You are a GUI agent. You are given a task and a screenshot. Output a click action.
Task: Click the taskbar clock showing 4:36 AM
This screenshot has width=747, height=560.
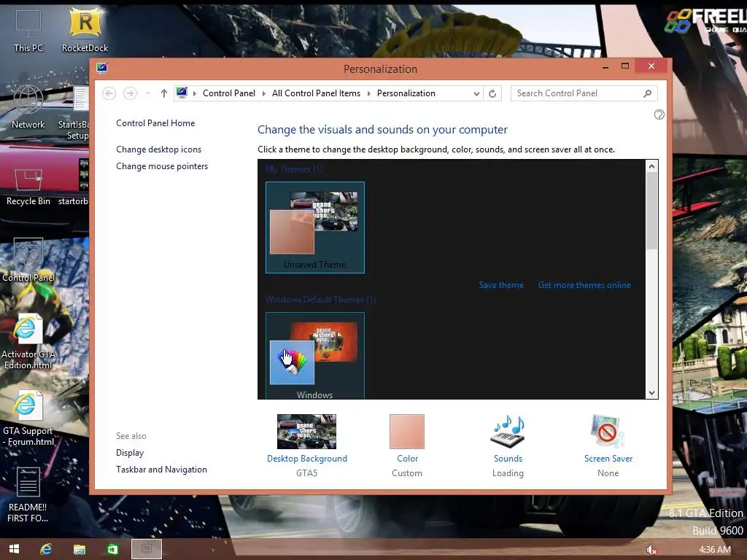[x=715, y=550]
